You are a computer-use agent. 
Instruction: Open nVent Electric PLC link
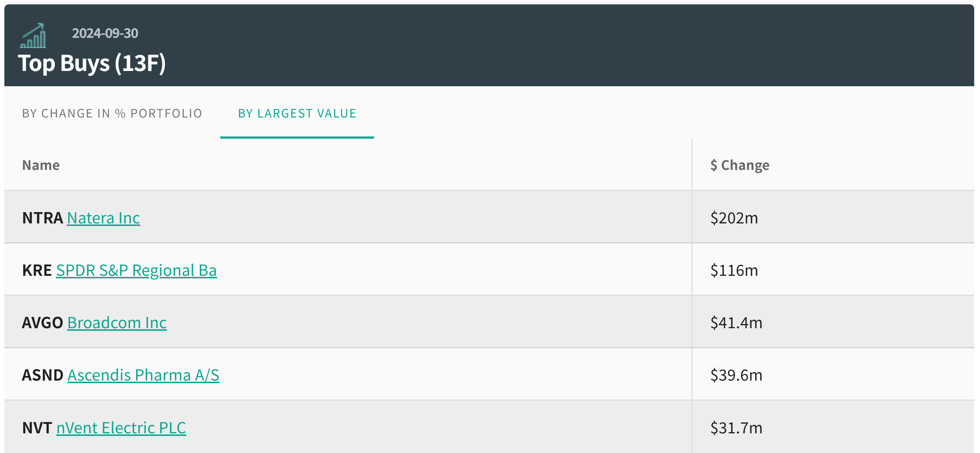click(x=121, y=428)
